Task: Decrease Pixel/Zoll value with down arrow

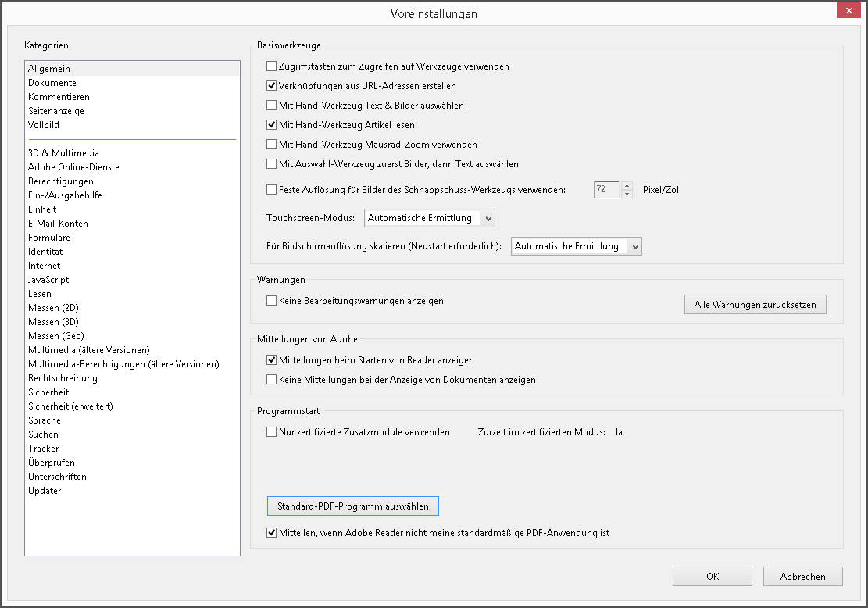Action: tap(627, 194)
